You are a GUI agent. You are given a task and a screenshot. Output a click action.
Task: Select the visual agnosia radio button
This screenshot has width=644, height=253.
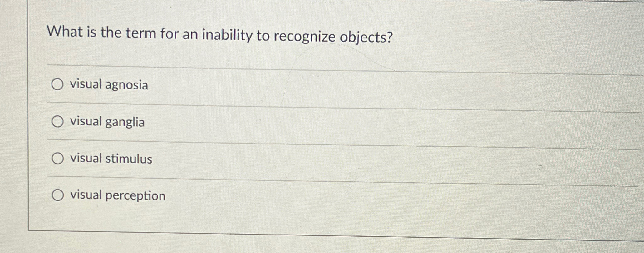tap(58, 85)
